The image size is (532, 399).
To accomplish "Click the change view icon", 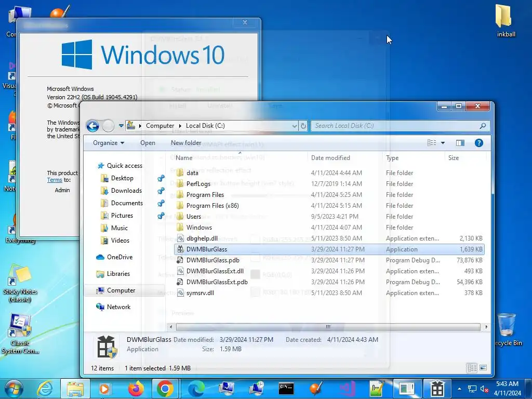I will [432, 143].
